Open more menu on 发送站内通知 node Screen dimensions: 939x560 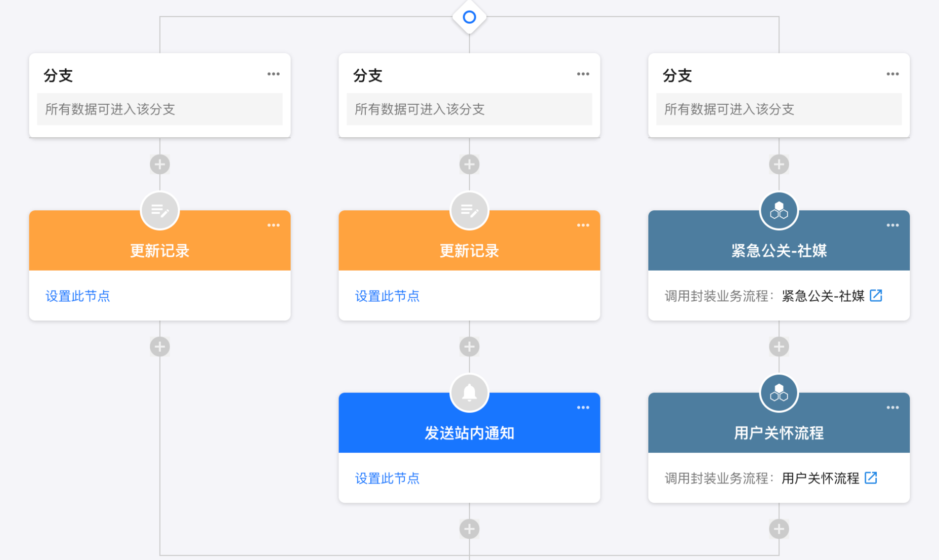(x=583, y=407)
